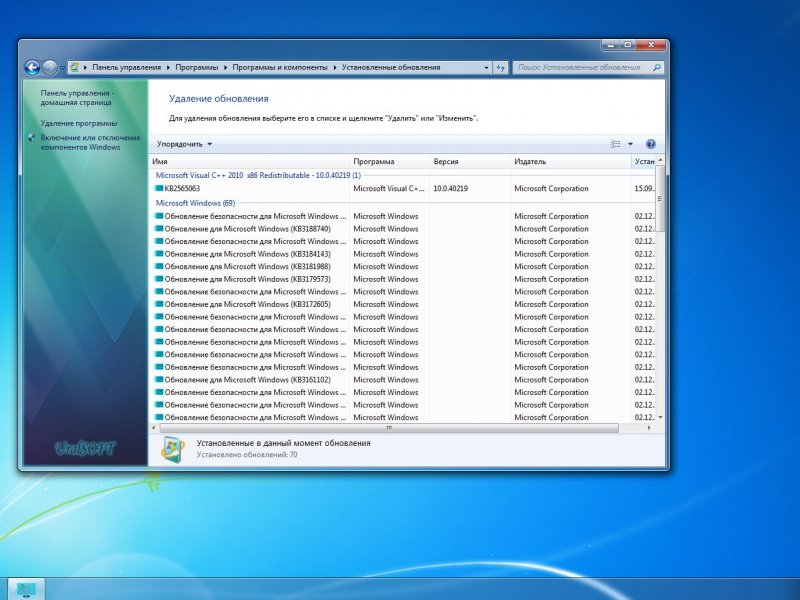Click version cell '10.0.40219'
Screen dimensions: 800x600
[x=451, y=189]
